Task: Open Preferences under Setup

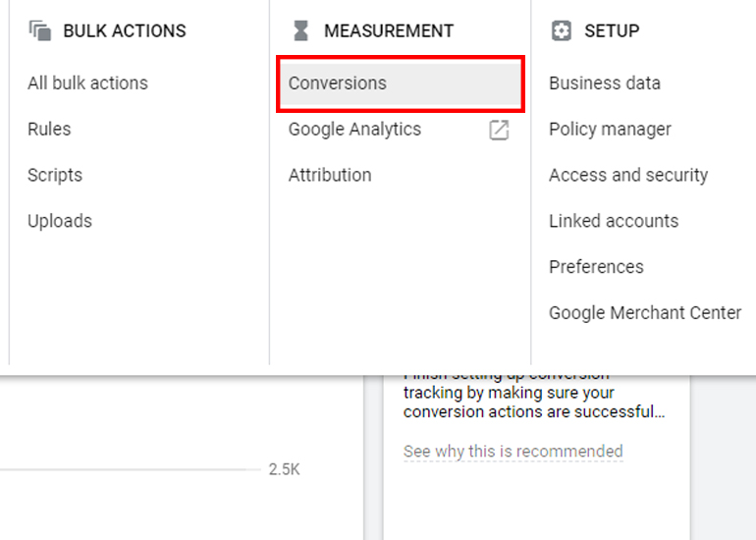Action: [596, 267]
